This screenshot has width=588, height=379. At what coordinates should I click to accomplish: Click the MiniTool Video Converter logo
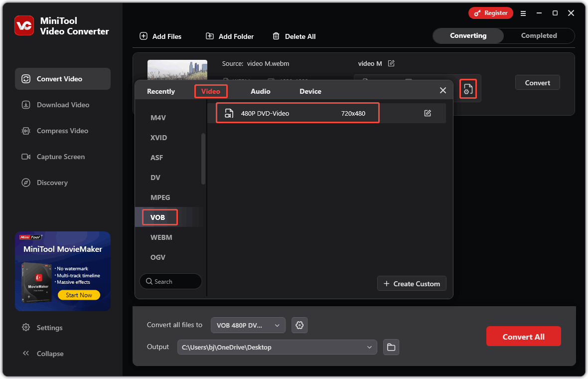tap(24, 25)
